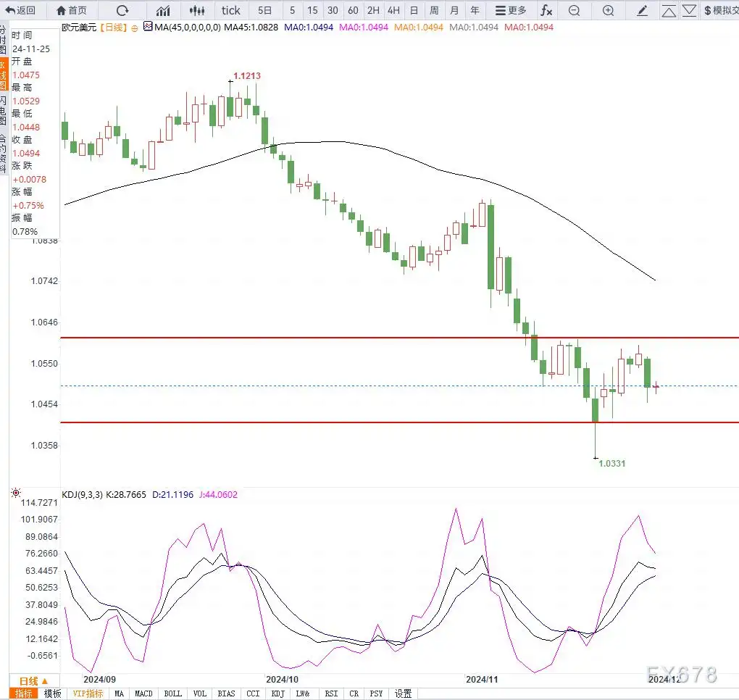Image resolution: width=739 pixels, height=700 pixels.
Task: Select the LW& indicator
Action: coord(303,693)
